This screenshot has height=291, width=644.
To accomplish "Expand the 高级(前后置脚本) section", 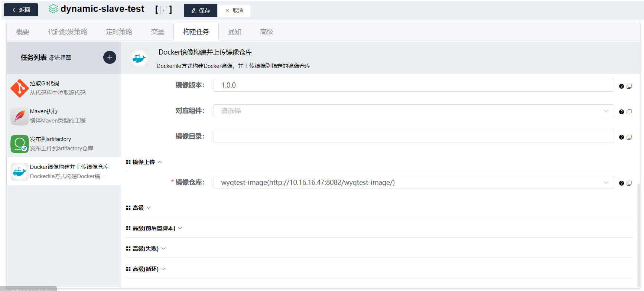I will click(x=154, y=228).
